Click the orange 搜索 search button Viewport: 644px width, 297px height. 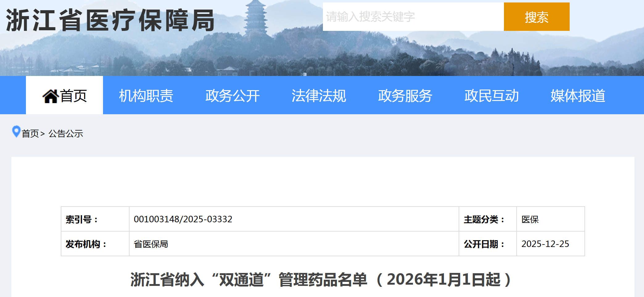(x=536, y=17)
